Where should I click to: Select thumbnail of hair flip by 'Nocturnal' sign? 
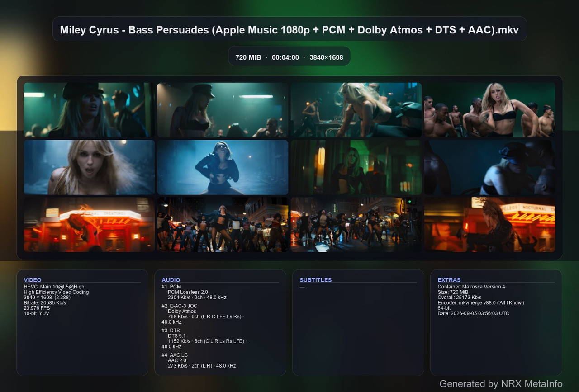pyautogui.click(x=489, y=225)
